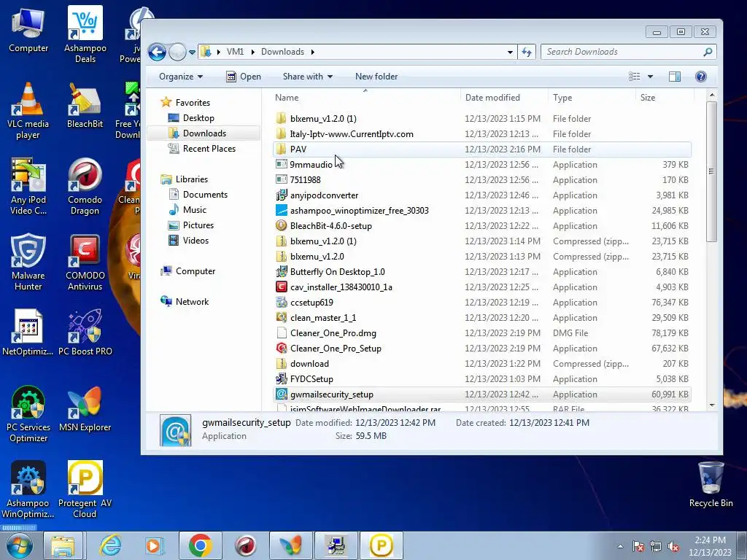Select anyipodconverter file

point(482,195)
